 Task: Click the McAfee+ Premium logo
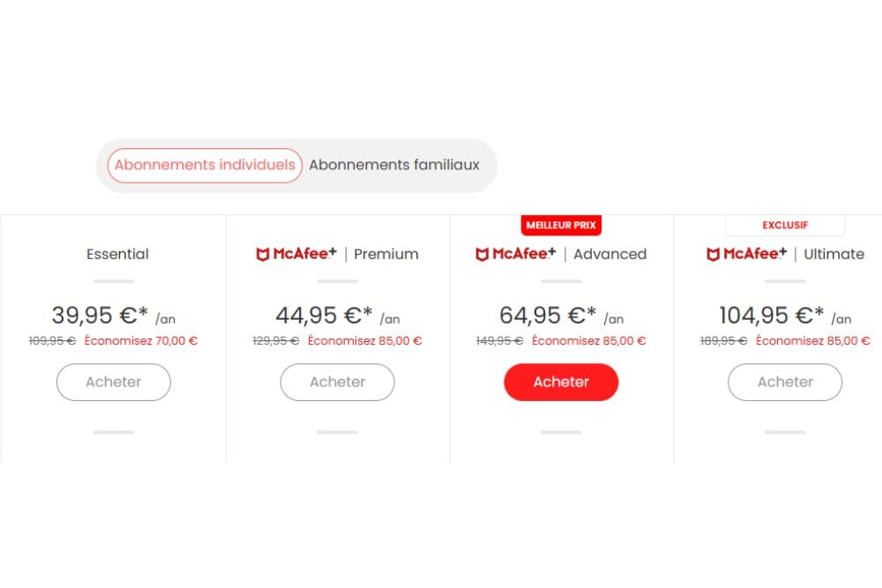(296, 254)
